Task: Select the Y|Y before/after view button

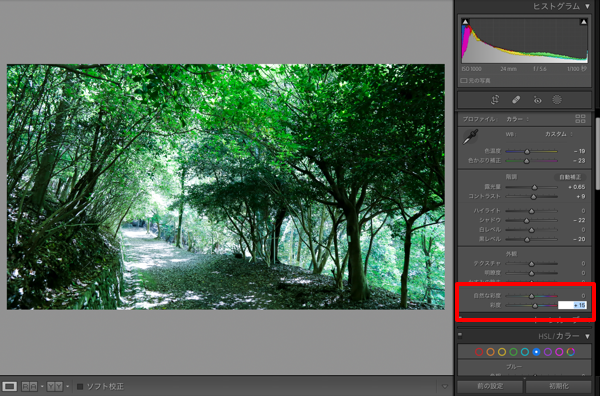Action: [x=55, y=386]
